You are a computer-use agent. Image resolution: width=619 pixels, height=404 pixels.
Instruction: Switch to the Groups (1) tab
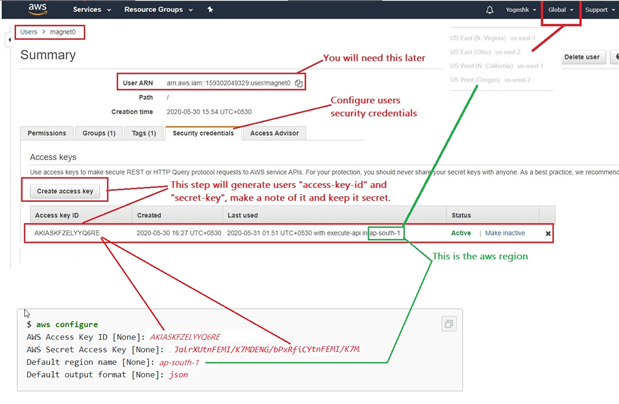99,133
